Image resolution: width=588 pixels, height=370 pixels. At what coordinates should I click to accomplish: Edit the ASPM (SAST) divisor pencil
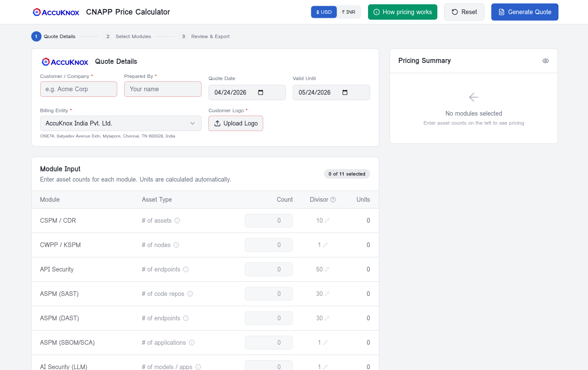327,294
